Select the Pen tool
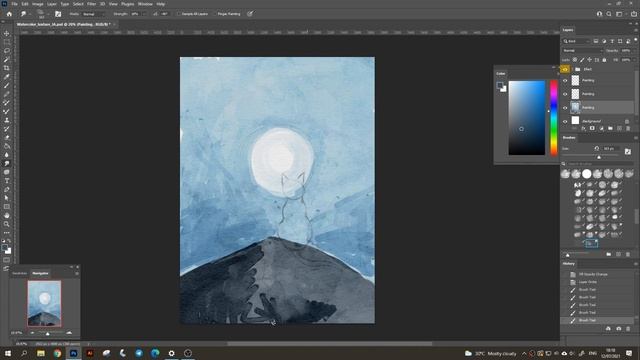The width and height of the screenshot is (640, 360). coord(7,189)
